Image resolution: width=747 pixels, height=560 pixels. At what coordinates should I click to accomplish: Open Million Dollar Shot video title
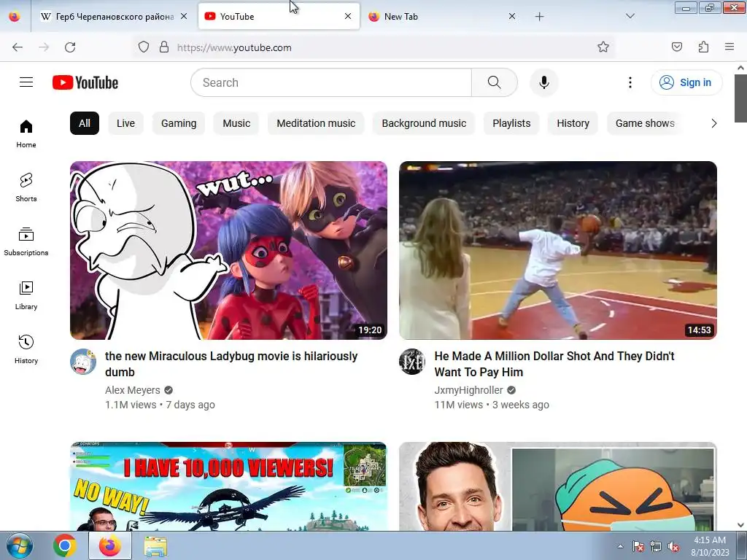[x=554, y=364]
